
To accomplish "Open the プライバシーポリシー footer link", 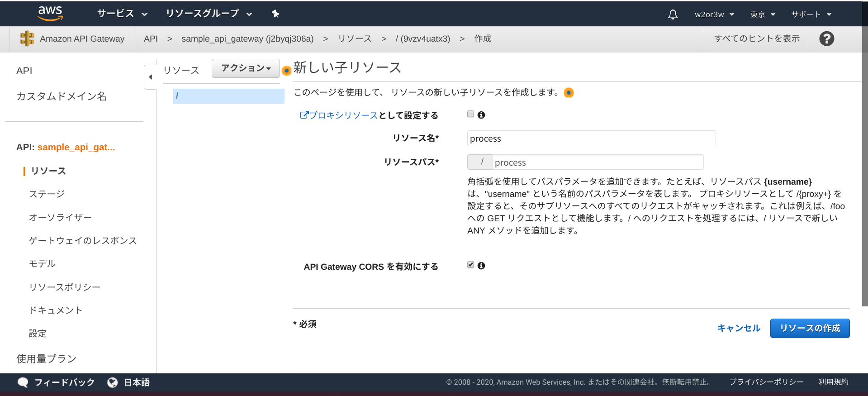I will (x=767, y=382).
